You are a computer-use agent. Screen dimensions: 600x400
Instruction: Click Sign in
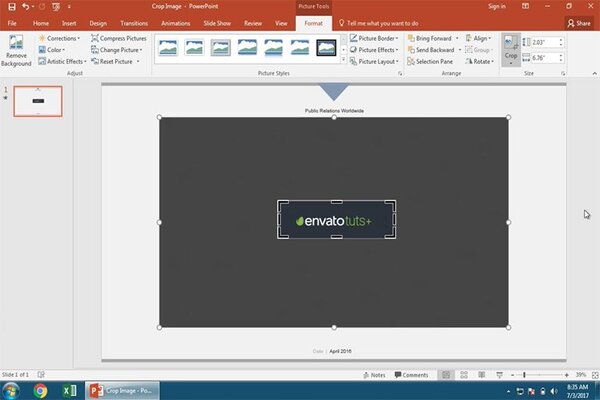point(497,7)
